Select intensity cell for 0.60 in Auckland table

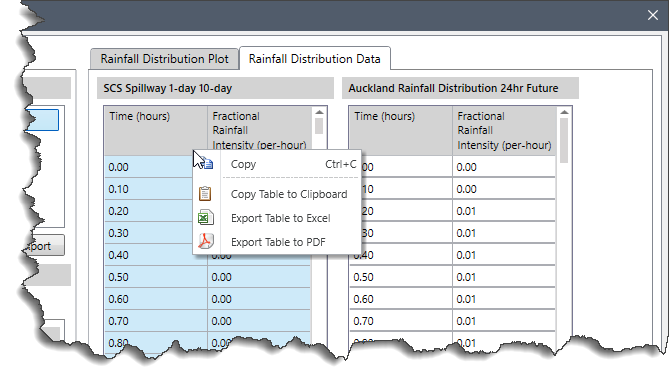(504, 299)
